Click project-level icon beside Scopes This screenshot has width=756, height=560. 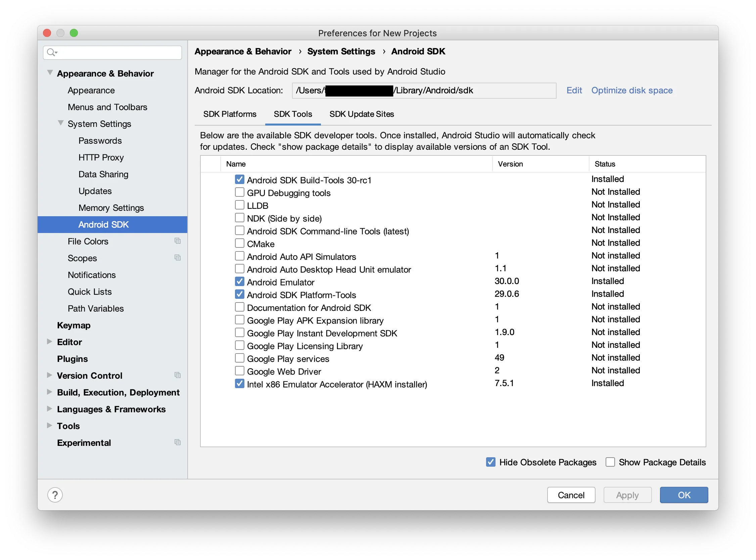pyautogui.click(x=177, y=258)
